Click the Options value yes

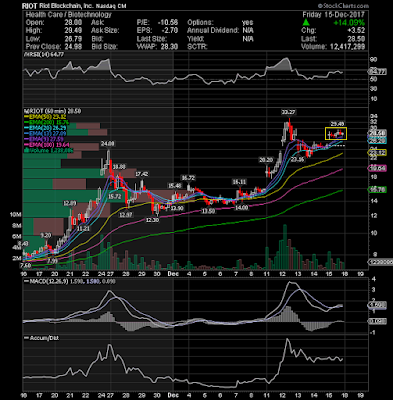click(x=248, y=23)
